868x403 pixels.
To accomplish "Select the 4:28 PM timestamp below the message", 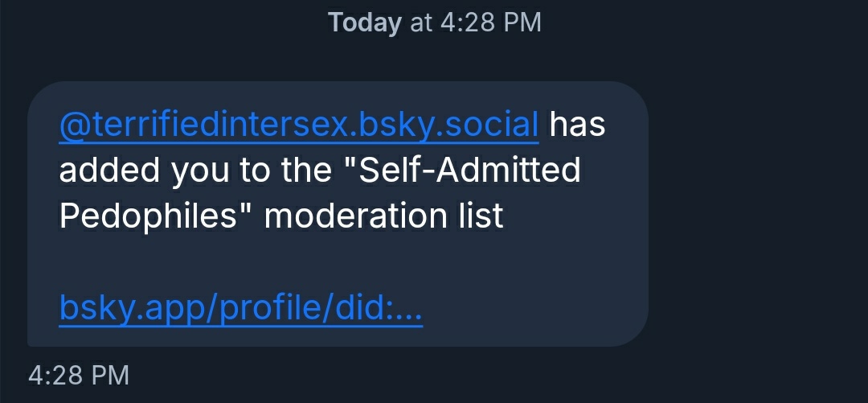I will 78,375.
